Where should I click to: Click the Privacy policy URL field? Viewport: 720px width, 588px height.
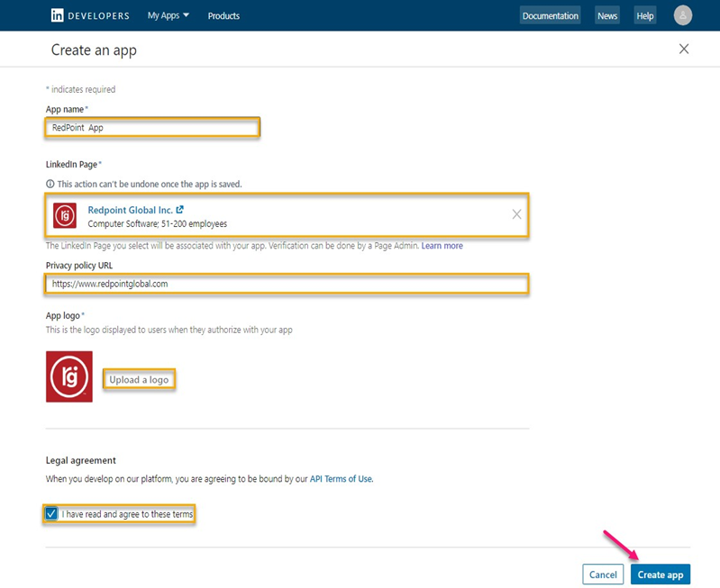(286, 284)
